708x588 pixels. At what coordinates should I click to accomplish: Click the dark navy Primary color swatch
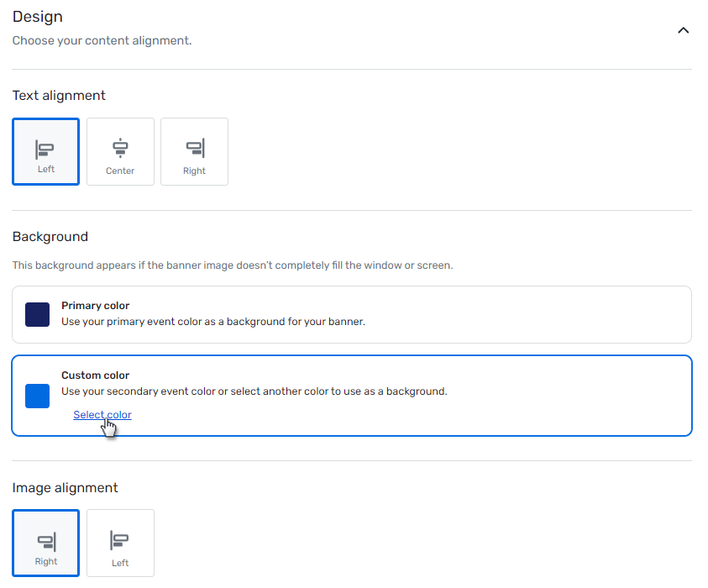click(37, 315)
